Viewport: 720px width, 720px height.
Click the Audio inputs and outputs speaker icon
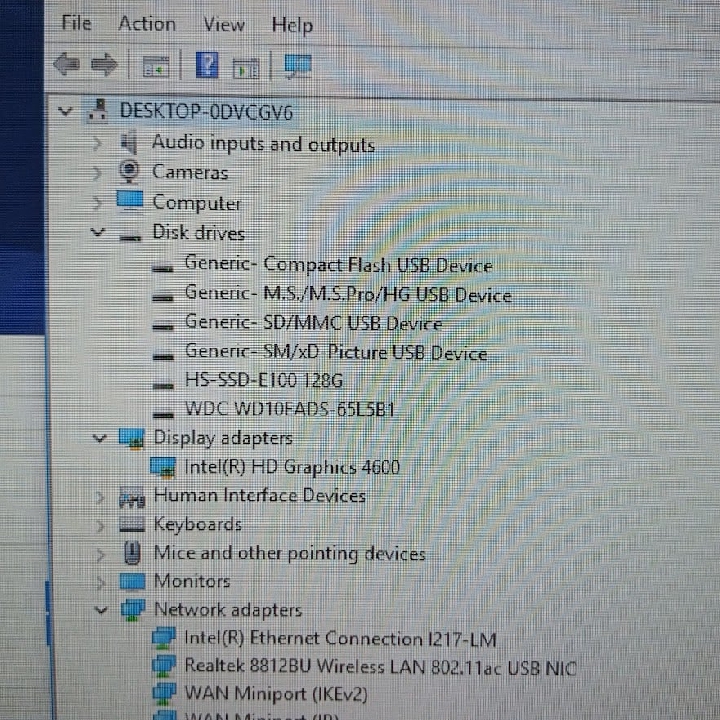point(129,142)
